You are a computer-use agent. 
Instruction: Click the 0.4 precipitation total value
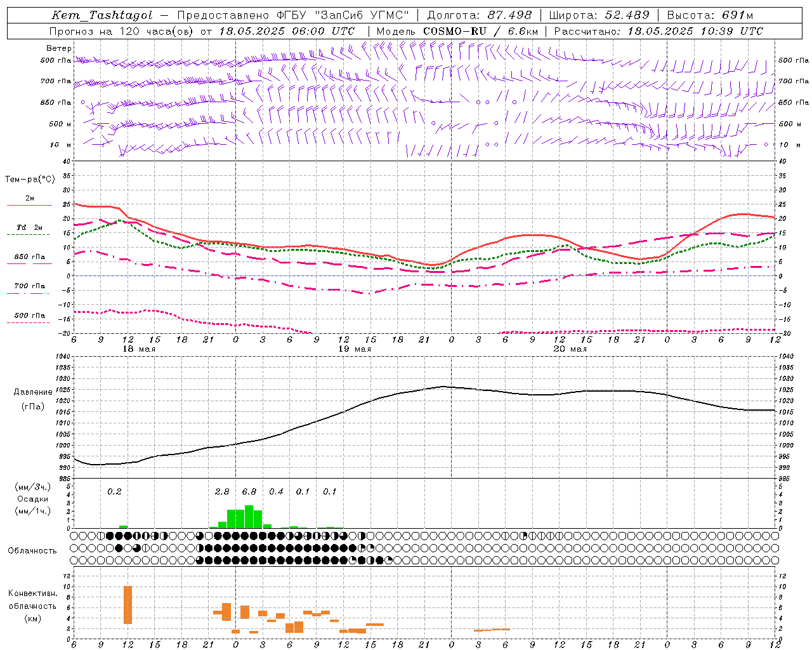276,491
